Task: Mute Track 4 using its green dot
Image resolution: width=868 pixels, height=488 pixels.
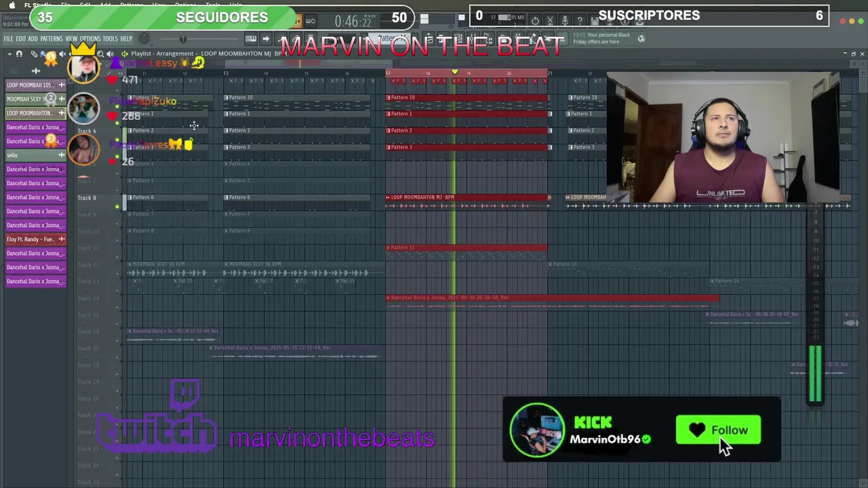Action: (x=117, y=140)
